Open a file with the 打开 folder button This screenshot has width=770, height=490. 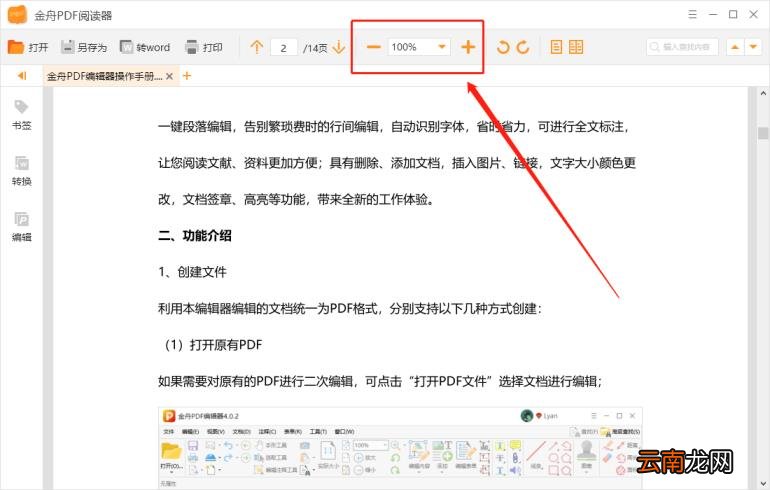[x=28, y=47]
